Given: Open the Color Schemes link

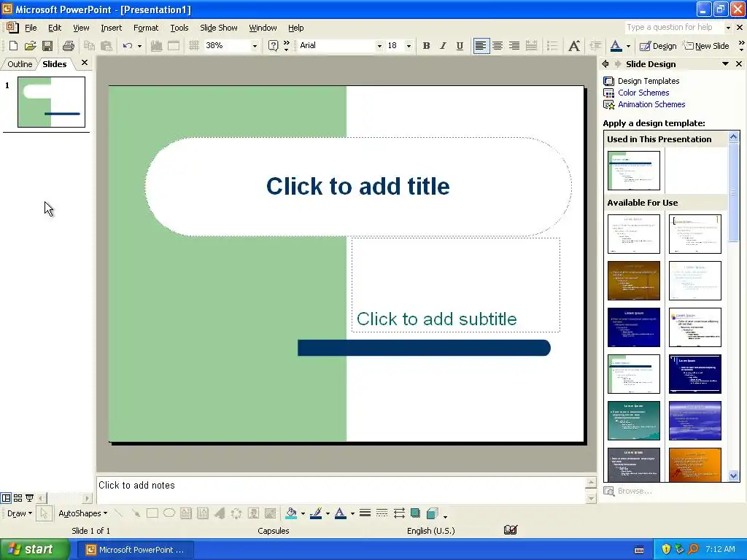Looking at the screenshot, I should click(x=643, y=93).
